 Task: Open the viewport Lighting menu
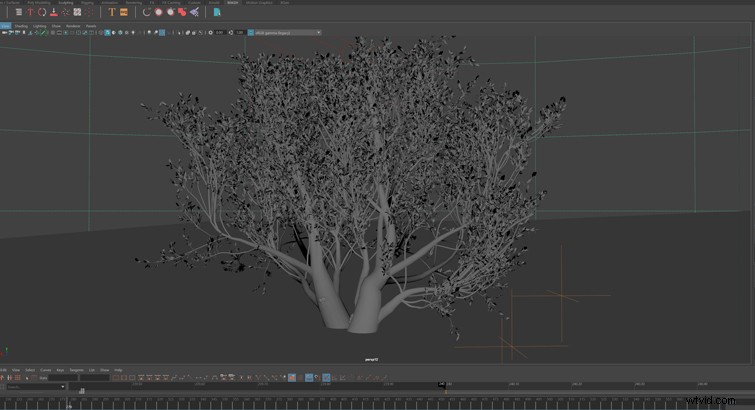[39, 26]
